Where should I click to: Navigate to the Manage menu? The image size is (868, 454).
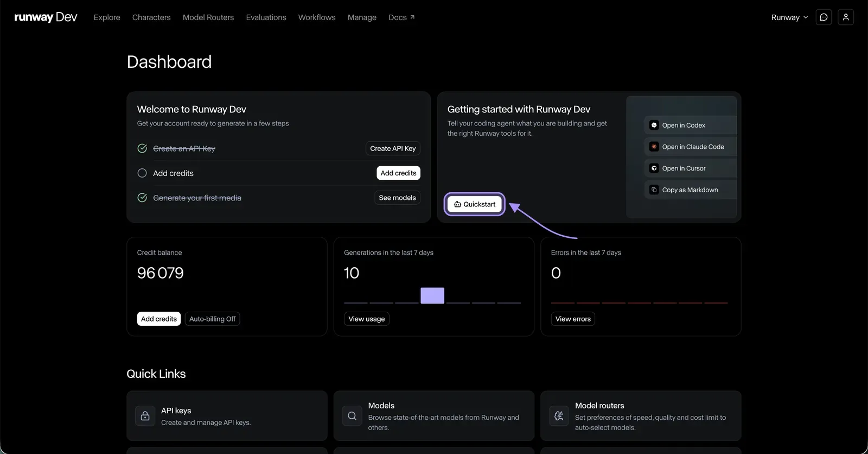(x=362, y=17)
